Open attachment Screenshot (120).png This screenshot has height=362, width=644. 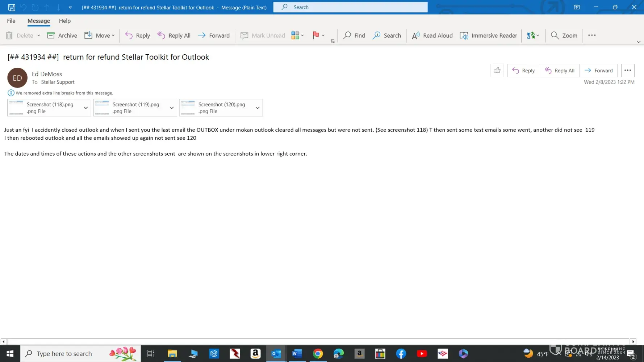click(216, 108)
